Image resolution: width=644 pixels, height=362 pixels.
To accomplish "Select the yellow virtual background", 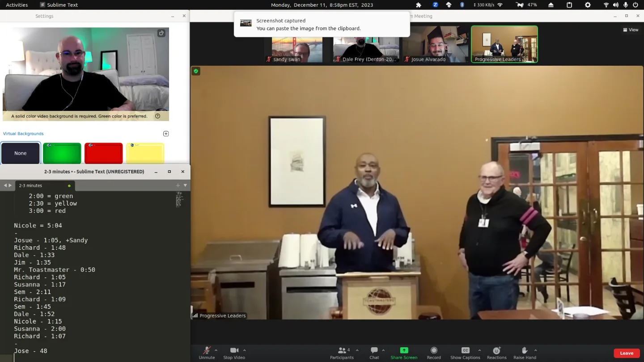I will click(145, 153).
